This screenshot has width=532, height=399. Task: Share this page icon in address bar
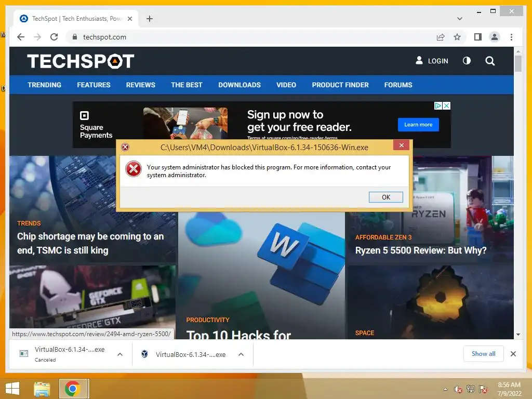pos(441,37)
